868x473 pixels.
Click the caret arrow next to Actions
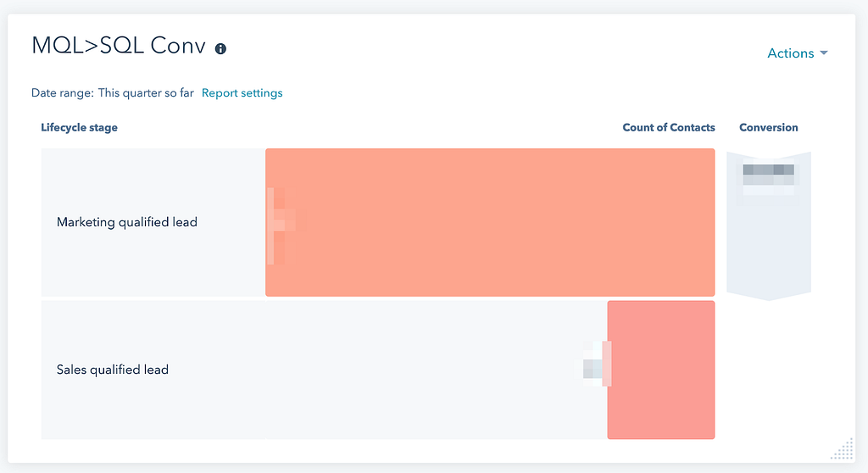pyautogui.click(x=823, y=53)
